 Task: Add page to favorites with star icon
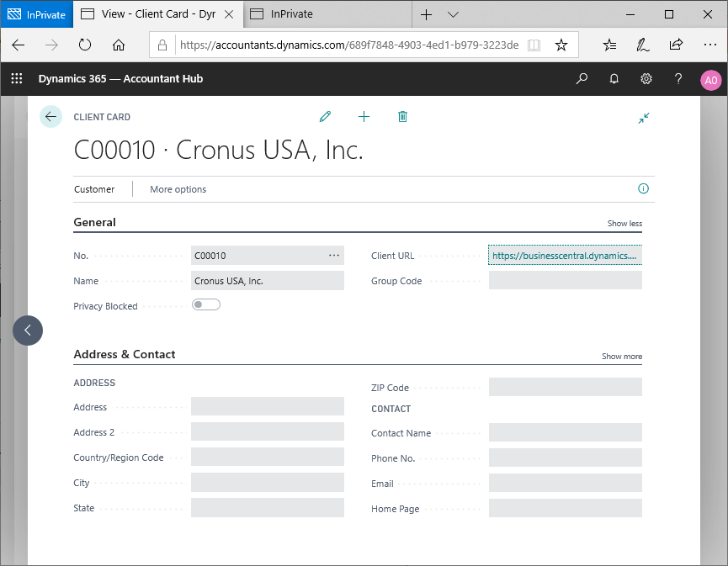click(x=561, y=45)
